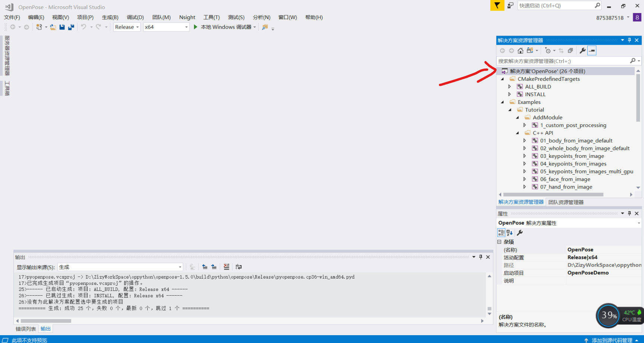644x343 pixels.
Task: Toggle word wrap in the Output window
Action: click(x=239, y=267)
